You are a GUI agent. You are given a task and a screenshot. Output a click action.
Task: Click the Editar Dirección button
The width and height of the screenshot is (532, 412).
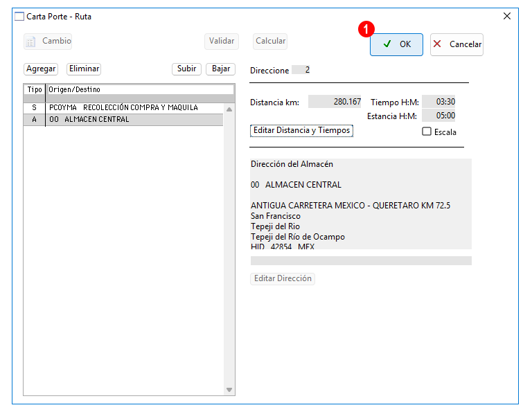283,279
